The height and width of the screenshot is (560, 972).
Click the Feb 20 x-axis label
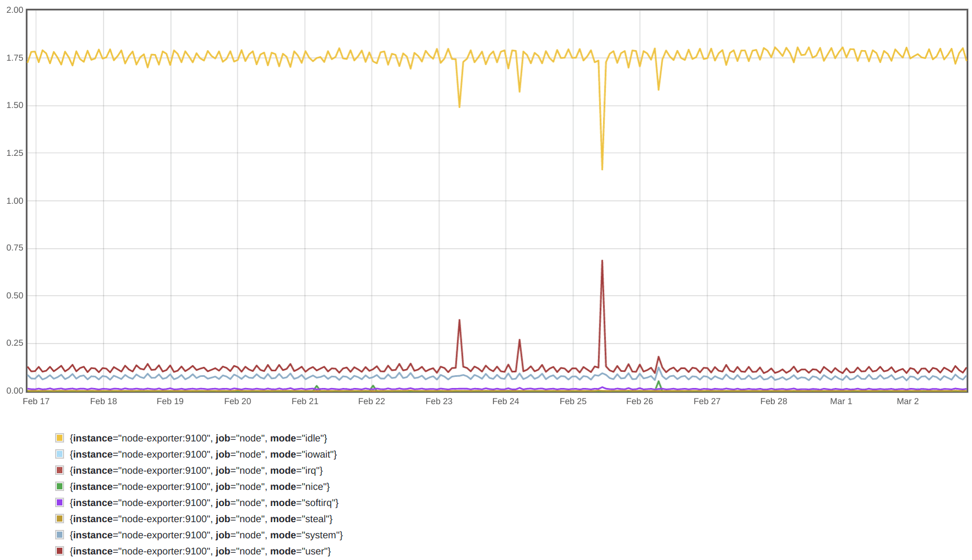(x=238, y=401)
